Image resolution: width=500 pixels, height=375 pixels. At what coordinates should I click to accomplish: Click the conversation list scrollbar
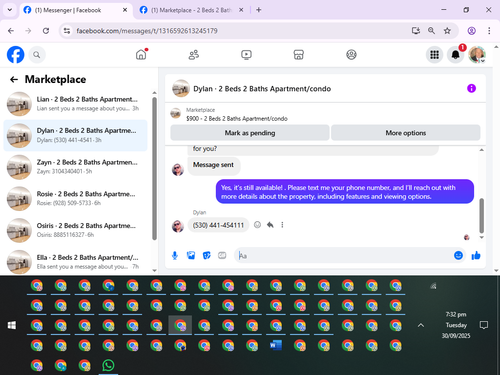point(154,169)
